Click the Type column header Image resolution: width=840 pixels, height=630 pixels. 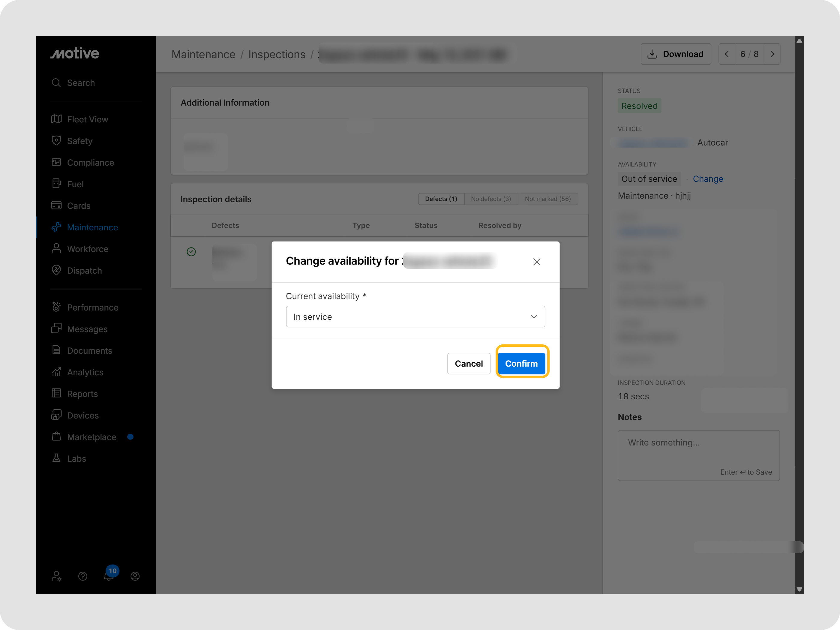point(361,226)
